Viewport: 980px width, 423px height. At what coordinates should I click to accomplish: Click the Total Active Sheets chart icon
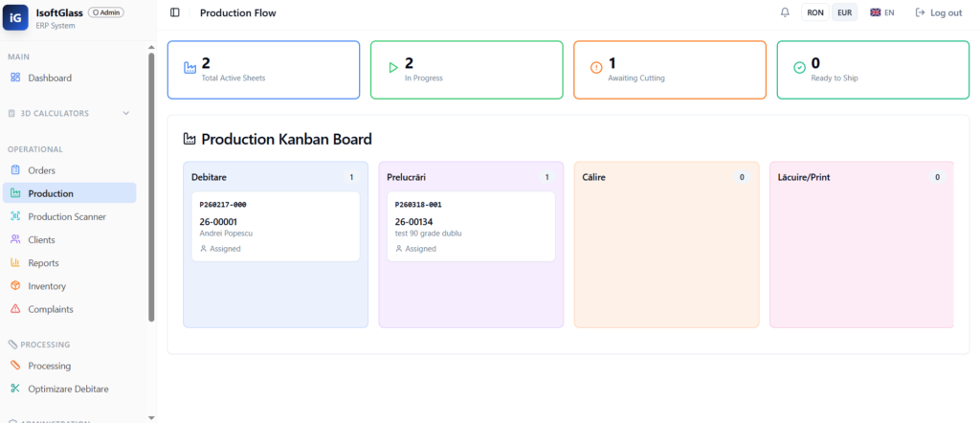pos(189,68)
